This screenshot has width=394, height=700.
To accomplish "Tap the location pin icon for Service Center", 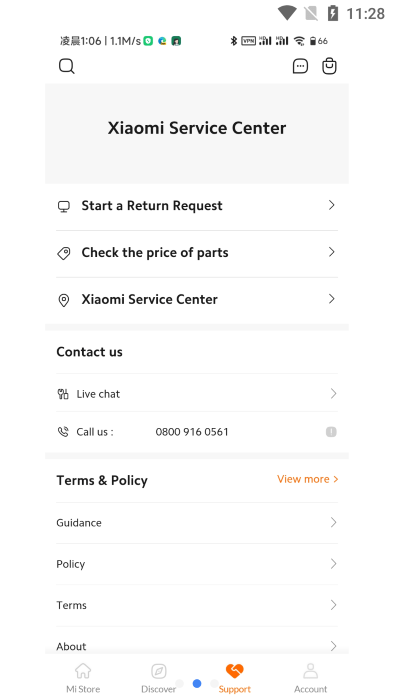I will [x=64, y=300].
